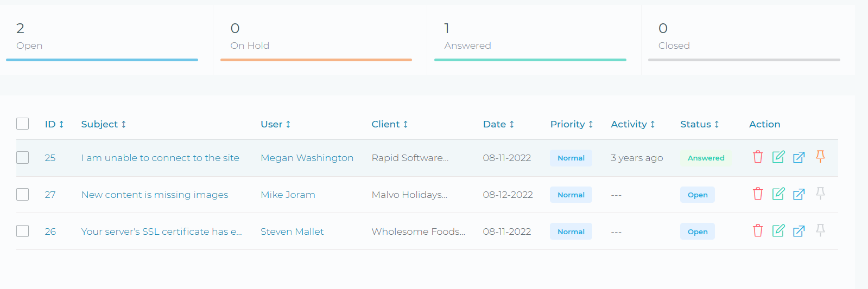This screenshot has width=868, height=289.
Task: Click the Closed tickets gray progress bar
Action: [744, 60]
